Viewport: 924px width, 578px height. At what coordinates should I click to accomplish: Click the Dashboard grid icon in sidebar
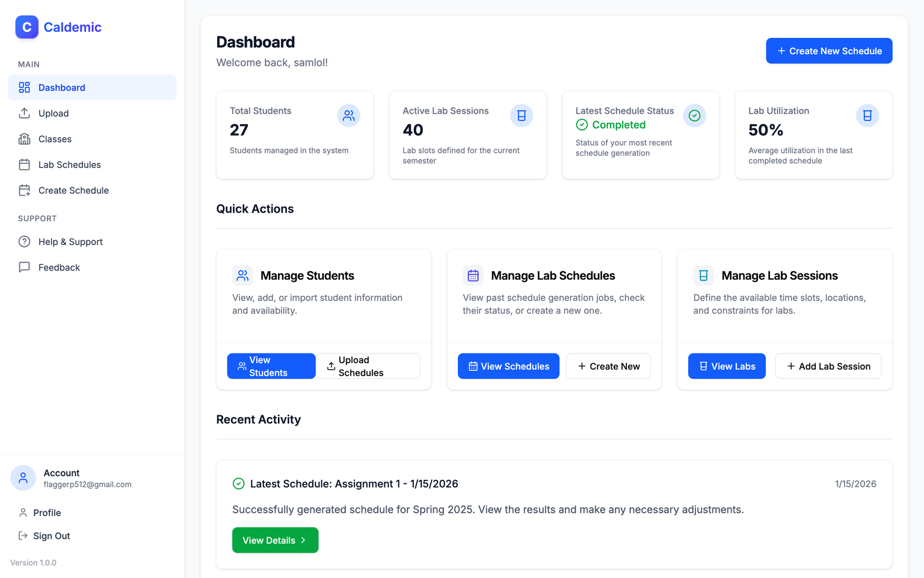pos(24,87)
